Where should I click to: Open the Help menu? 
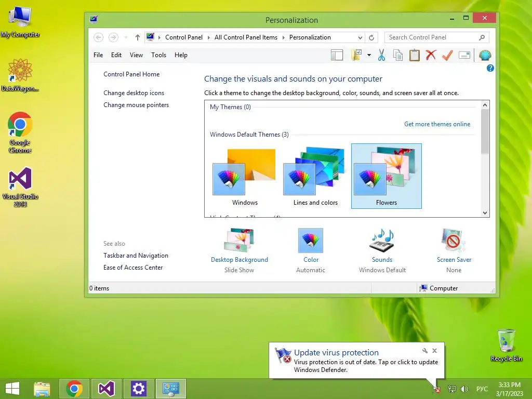[181, 55]
